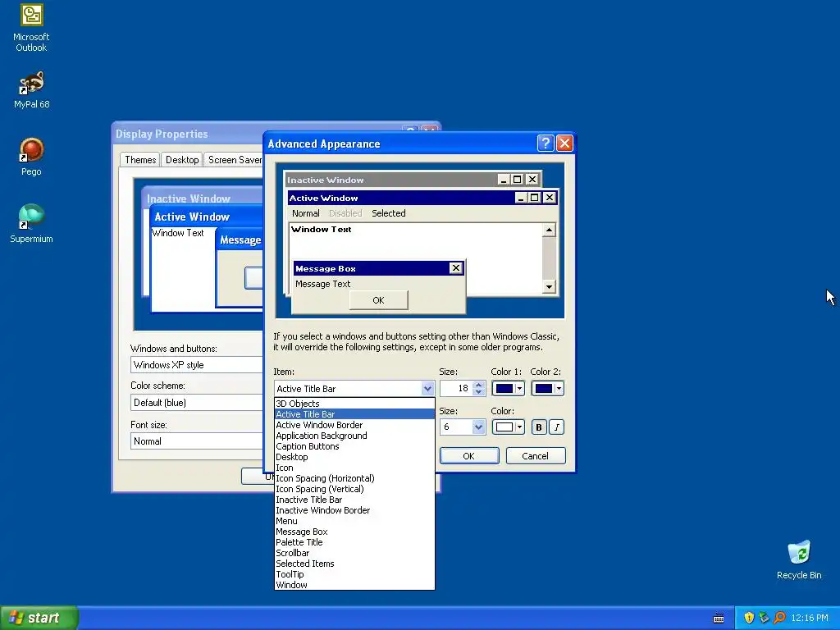Select the Recycle Bin icon
Image resolution: width=840 pixels, height=630 pixels.
pos(799,559)
